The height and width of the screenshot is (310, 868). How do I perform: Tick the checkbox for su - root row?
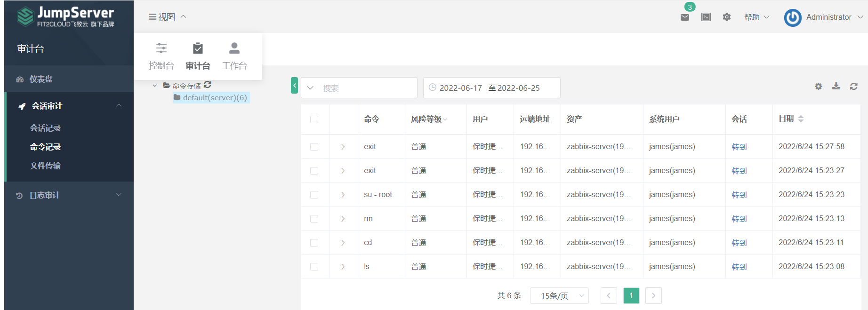tap(314, 195)
